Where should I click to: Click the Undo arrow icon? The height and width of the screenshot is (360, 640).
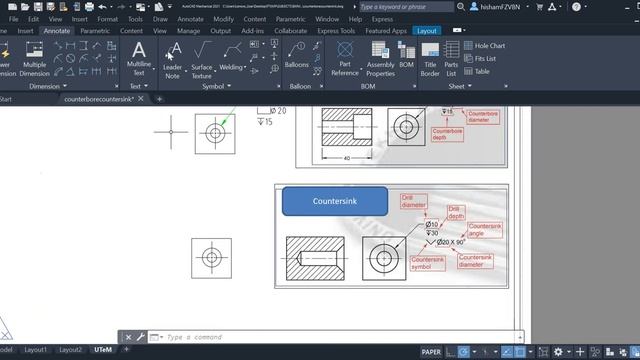[x=102, y=7]
